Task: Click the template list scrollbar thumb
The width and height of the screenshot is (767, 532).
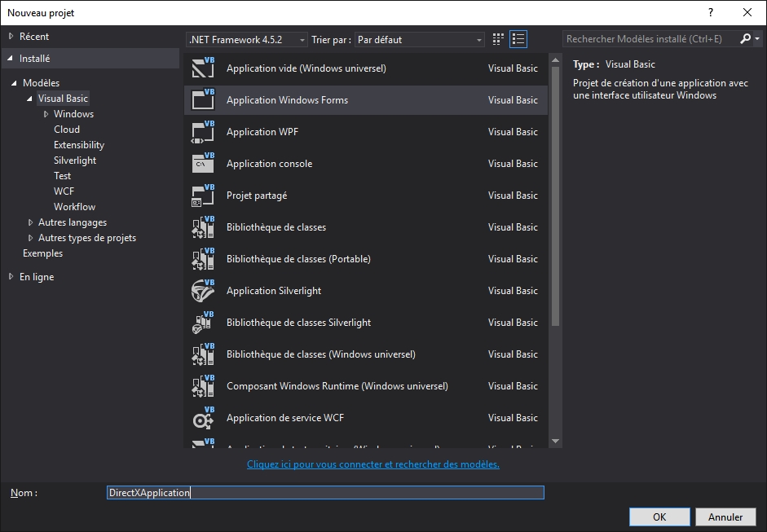Action: (x=555, y=196)
